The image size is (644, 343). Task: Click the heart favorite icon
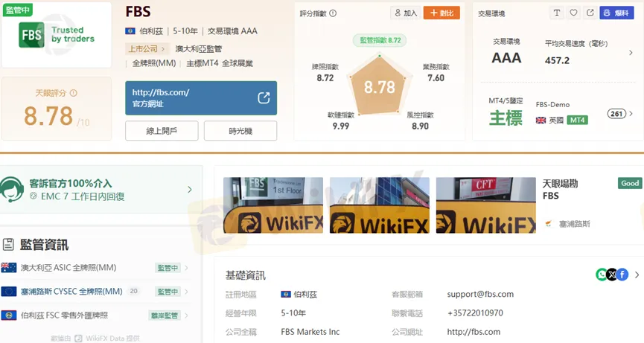click(x=573, y=13)
